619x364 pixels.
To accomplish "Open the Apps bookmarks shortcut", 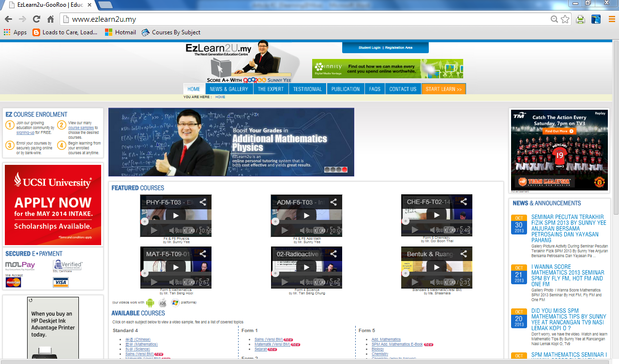I will point(15,32).
